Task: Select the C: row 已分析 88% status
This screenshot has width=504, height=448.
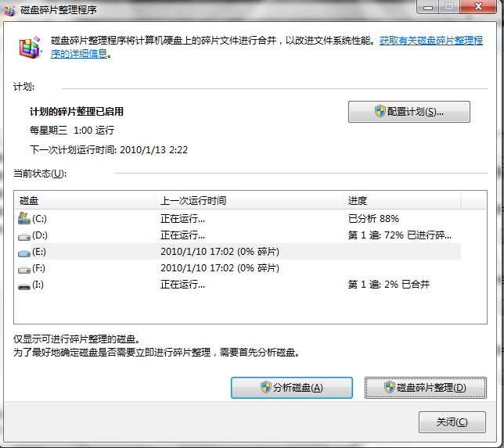Action: click(x=373, y=219)
